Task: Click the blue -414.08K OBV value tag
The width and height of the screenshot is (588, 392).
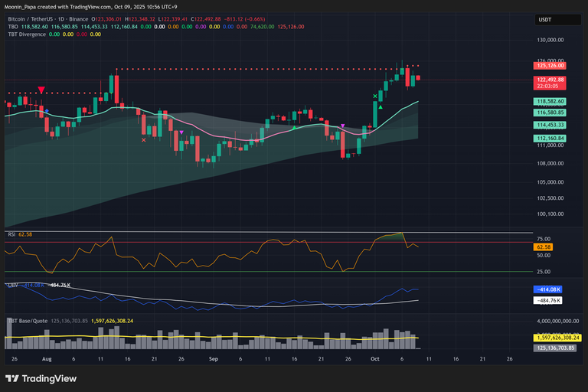Action: [549, 289]
